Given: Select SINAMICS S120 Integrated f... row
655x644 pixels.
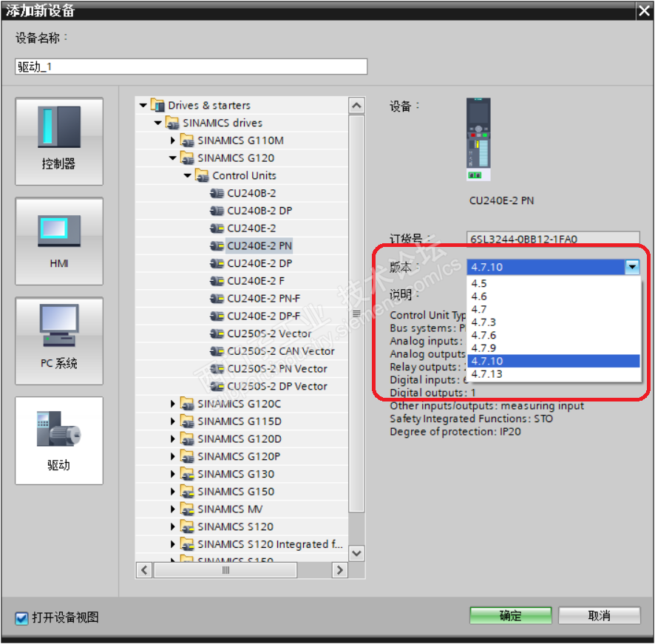Looking at the screenshot, I should tap(242, 544).
